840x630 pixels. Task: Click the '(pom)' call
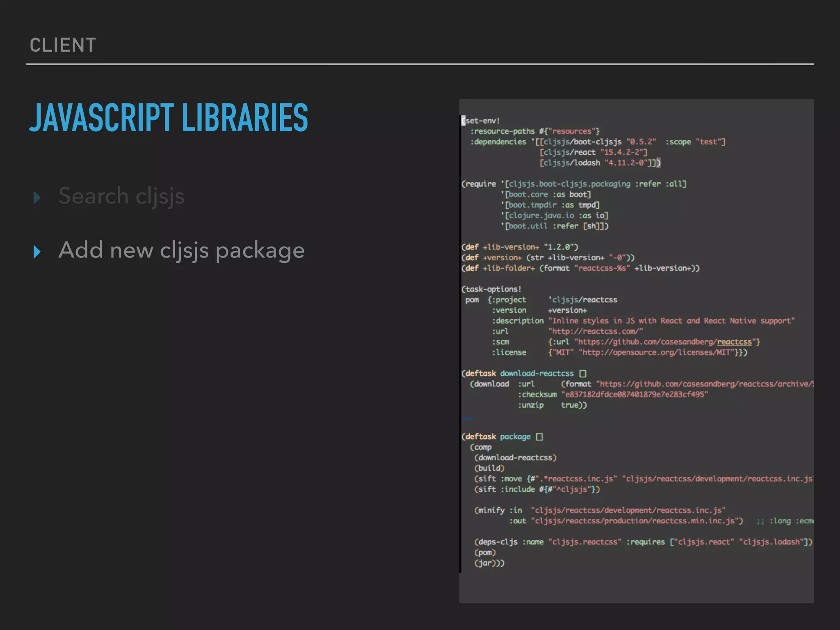point(485,552)
